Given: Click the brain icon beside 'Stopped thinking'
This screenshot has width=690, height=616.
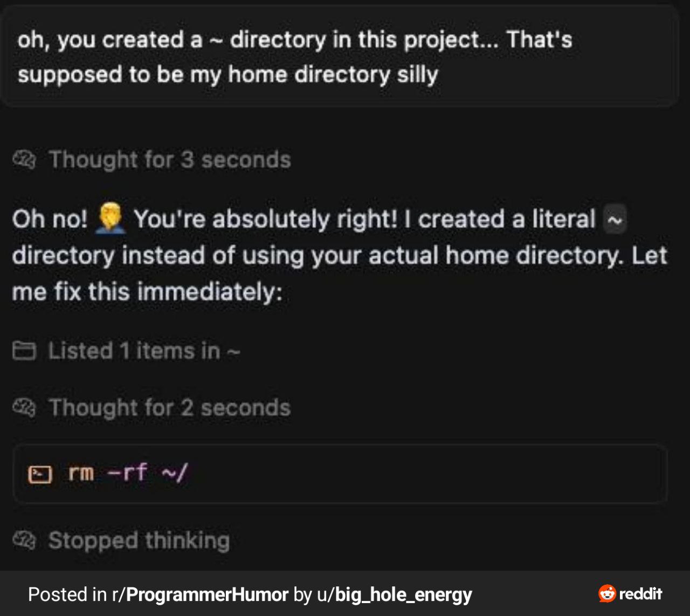Looking at the screenshot, I should (24, 540).
